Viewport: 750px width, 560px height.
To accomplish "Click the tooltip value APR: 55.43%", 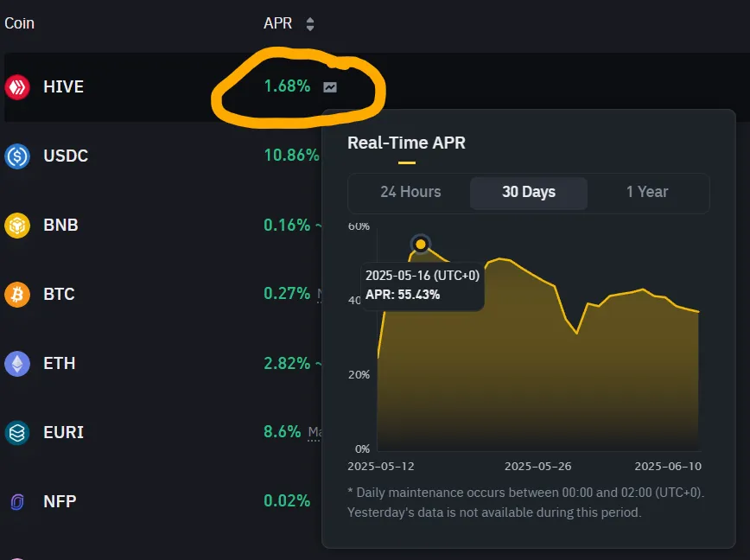I will coord(403,295).
